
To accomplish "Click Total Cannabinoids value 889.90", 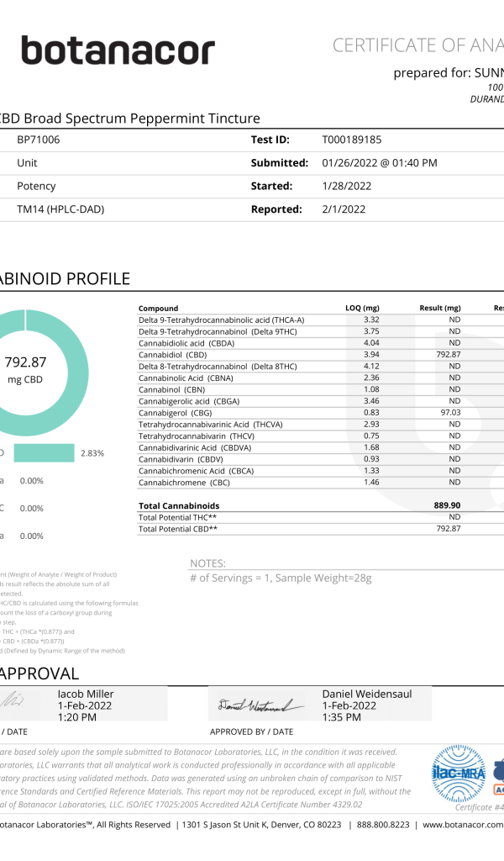I will click(x=448, y=505).
